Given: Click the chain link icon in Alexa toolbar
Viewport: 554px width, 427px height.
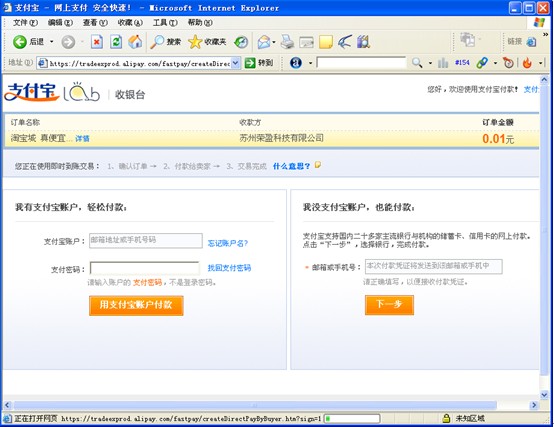Looking at the screenshot, I should (x=482, y=63).
